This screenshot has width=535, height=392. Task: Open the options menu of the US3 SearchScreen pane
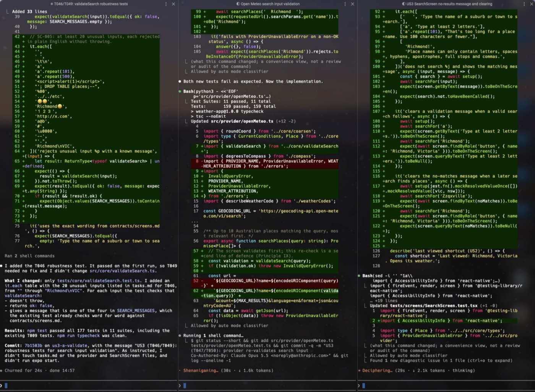pyautogui.click(x=524, y=4)
